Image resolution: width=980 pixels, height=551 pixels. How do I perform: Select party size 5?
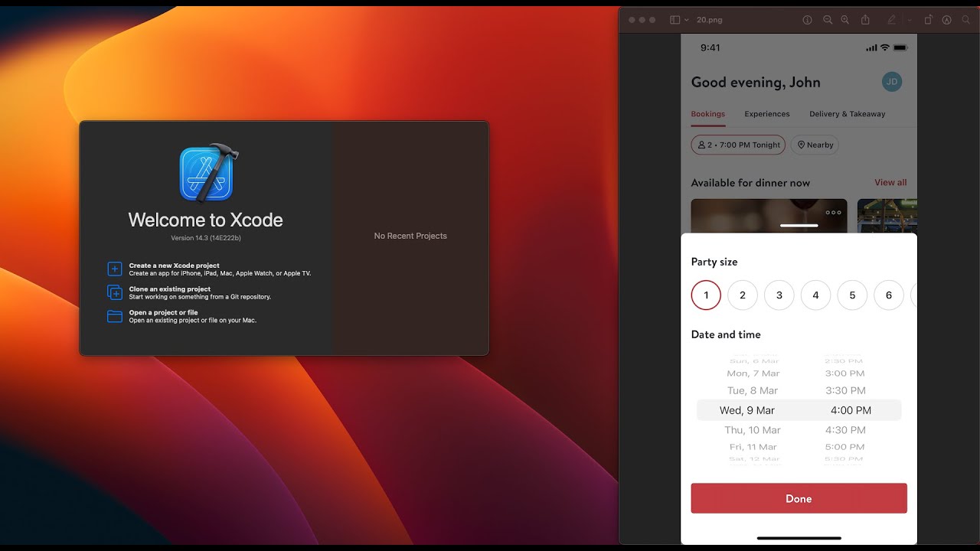tap(852, 295)
